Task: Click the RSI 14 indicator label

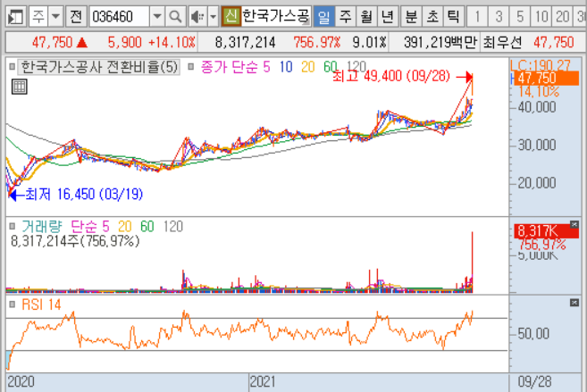Action: click(41, 304)
